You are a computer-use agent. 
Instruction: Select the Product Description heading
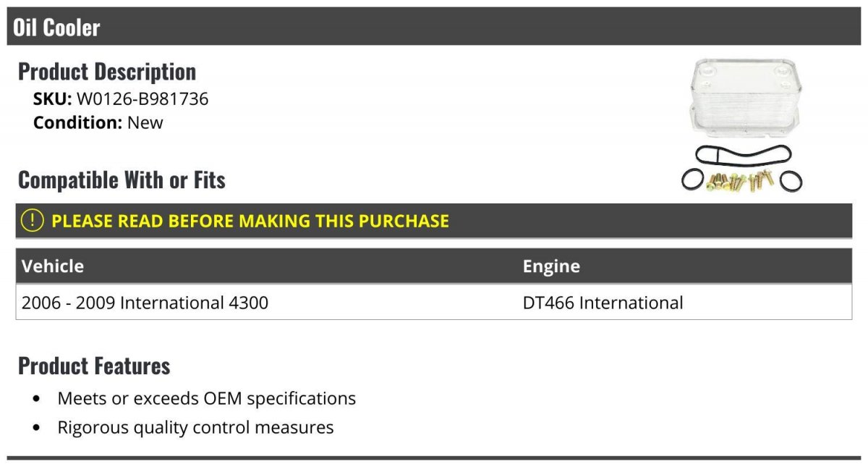pyautogui.click(x=107, y=72)
